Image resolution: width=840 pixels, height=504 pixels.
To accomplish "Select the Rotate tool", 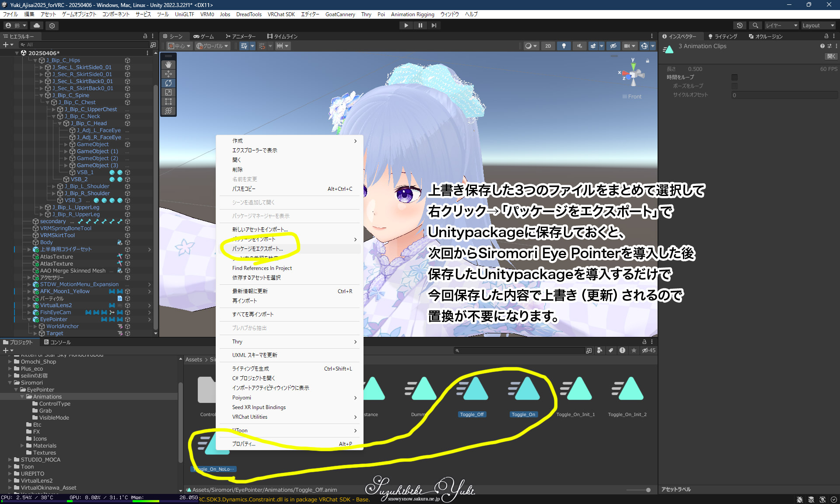I will [168, 83].
